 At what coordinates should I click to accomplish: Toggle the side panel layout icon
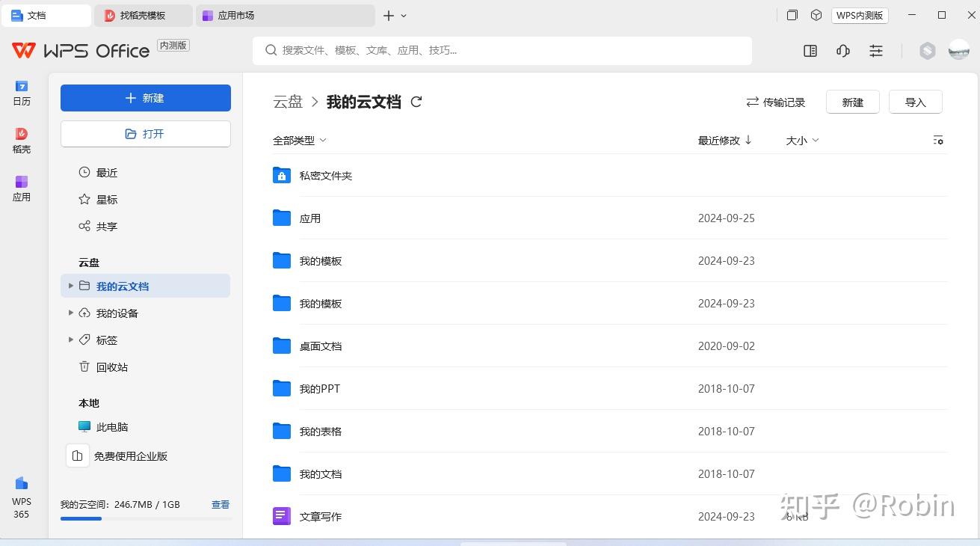[810, 51]
